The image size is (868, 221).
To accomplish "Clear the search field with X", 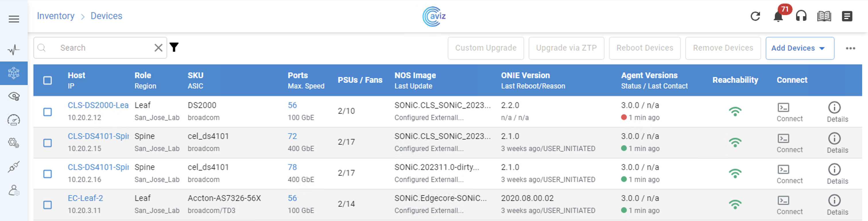I will click(158, 48).
